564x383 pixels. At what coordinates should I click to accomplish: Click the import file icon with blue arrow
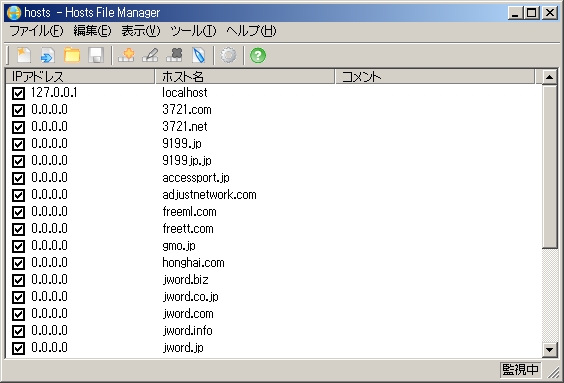point(47,55)
